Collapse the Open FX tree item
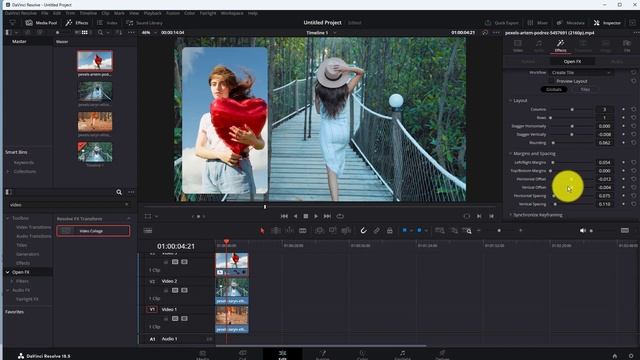Viewport: 640px width, 360px height. 7,272
